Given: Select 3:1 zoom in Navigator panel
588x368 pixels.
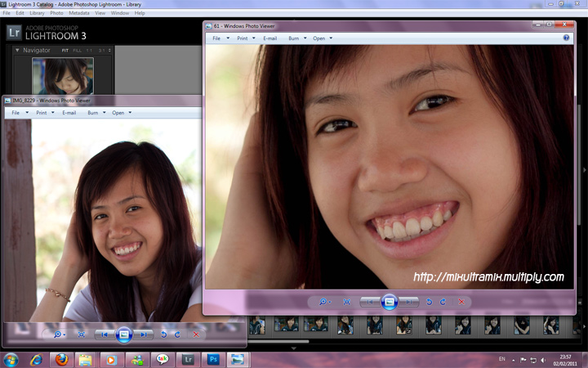Looking at the screenshot, I should pyautogui.click(x=101, y=51).
